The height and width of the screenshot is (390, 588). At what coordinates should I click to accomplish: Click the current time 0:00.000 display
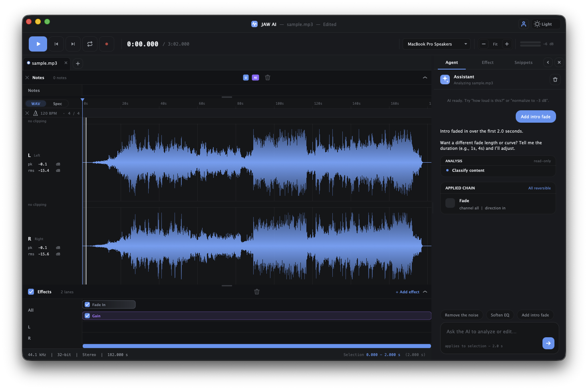coord(143,44)
